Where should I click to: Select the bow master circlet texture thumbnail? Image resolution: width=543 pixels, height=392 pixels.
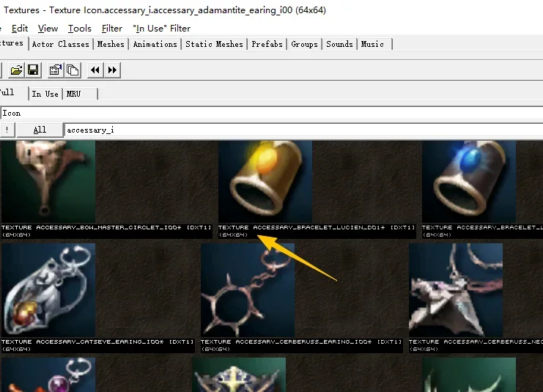pyautogui.click(x=48, y=182)
